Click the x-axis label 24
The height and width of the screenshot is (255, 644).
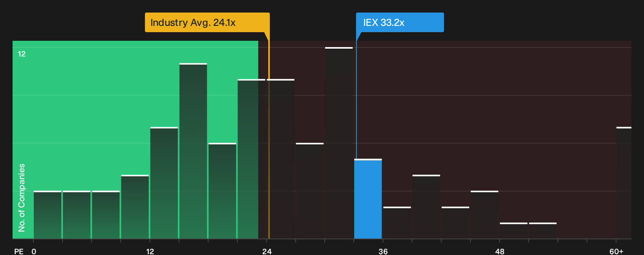coord(267,251)
